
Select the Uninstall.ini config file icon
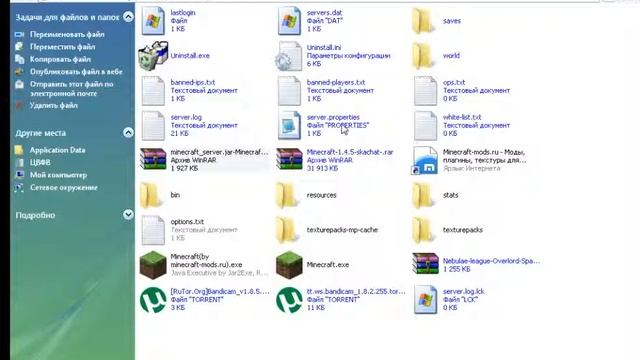(289, 56)
